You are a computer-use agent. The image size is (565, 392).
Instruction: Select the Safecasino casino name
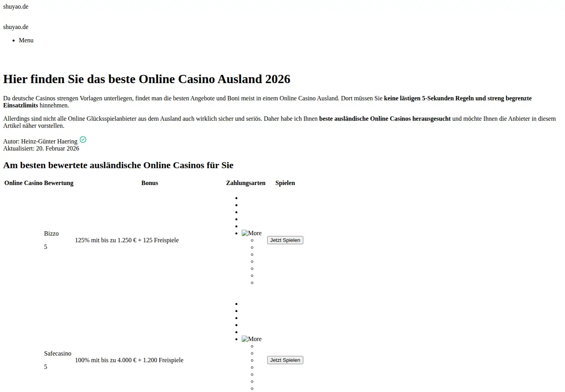click(x=58, y=354)
